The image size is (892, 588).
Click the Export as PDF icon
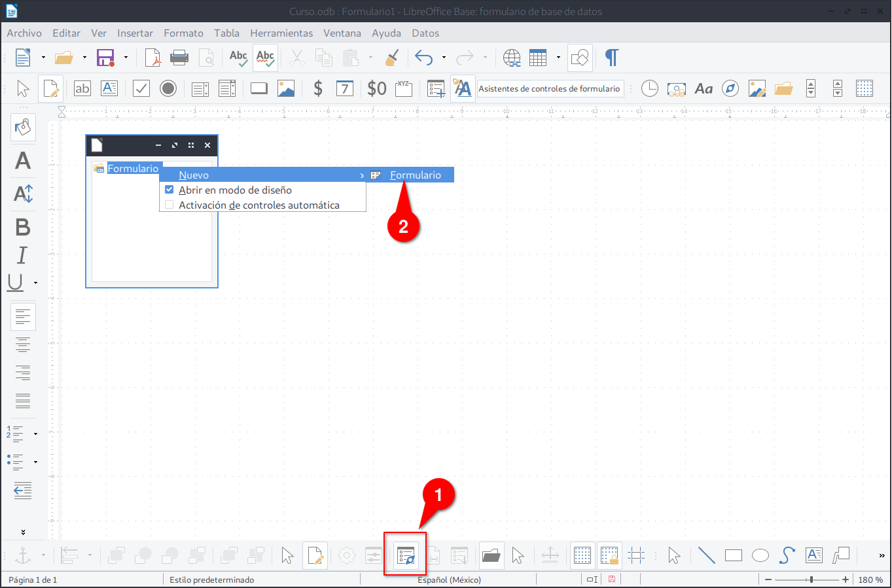click(153, 58)
